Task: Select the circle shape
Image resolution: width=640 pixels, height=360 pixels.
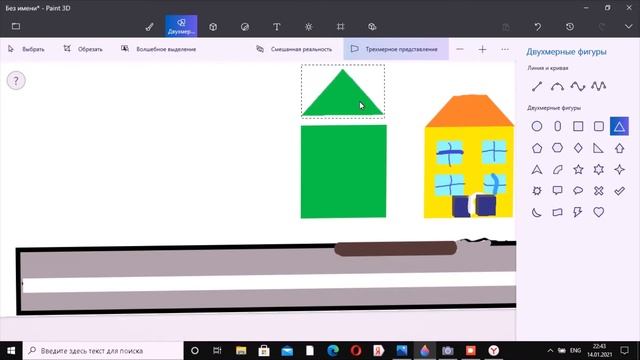Action: click(537, 127)
